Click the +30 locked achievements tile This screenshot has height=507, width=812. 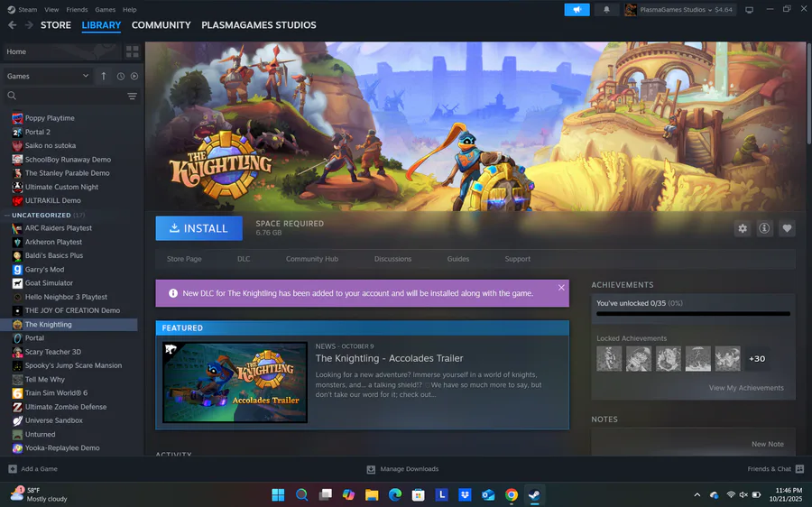pyautogui.click(x=757, y=358)
